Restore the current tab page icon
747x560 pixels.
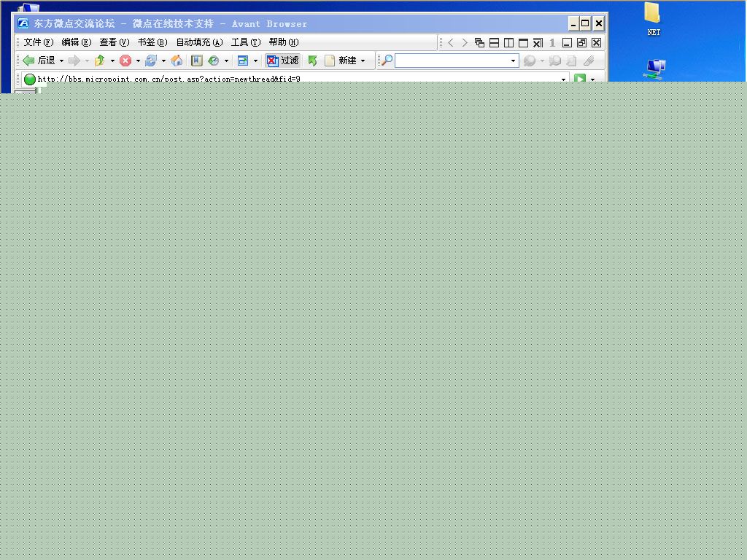(x=581, y=43)
